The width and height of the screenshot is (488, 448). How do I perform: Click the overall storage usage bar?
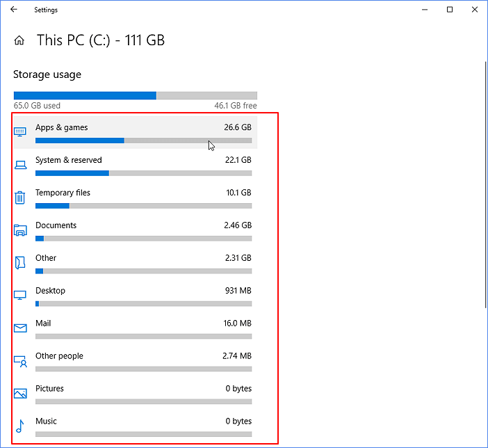[x=136, y=95]
